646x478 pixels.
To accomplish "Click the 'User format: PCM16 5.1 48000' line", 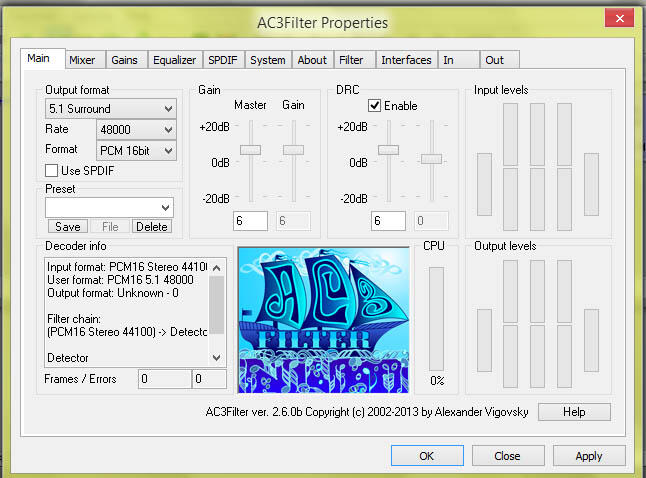I will 120,280.
